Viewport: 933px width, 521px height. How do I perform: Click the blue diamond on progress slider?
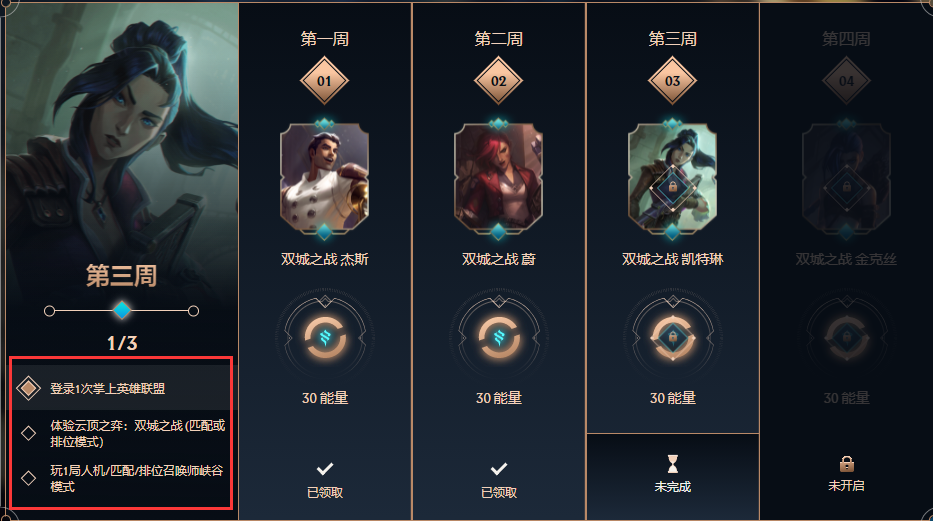(x=122, y=310)
